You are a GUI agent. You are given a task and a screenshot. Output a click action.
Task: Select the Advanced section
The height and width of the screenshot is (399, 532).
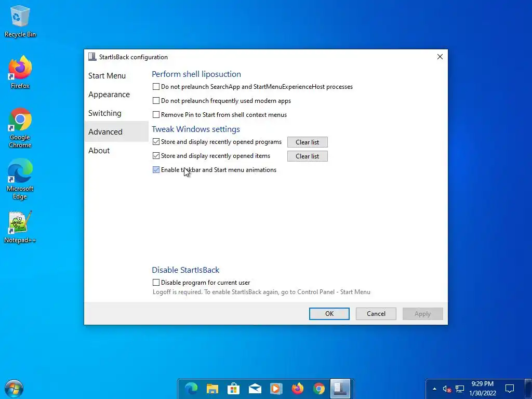tap(116, 131)
